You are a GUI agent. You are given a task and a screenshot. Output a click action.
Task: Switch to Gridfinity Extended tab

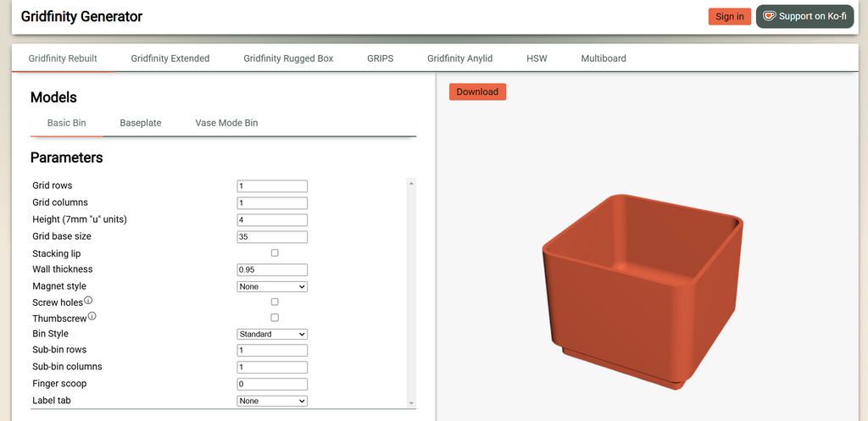point(170,58)
